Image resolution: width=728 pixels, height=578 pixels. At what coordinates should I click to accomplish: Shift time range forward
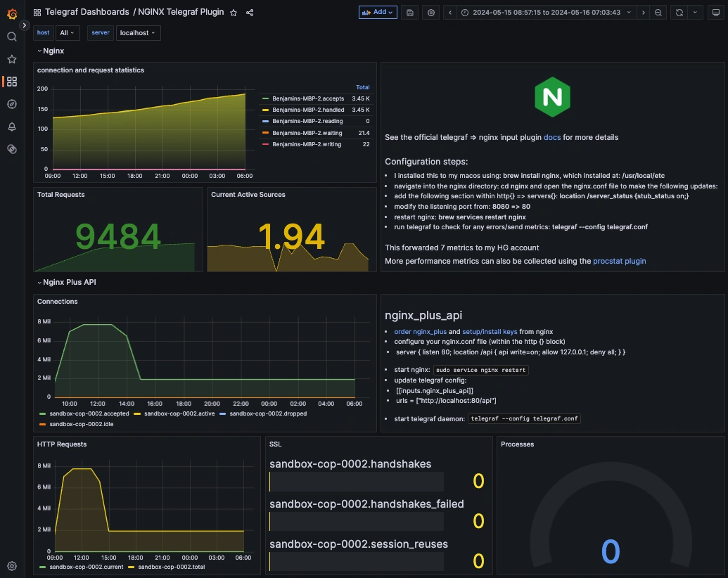pos(643,13)
